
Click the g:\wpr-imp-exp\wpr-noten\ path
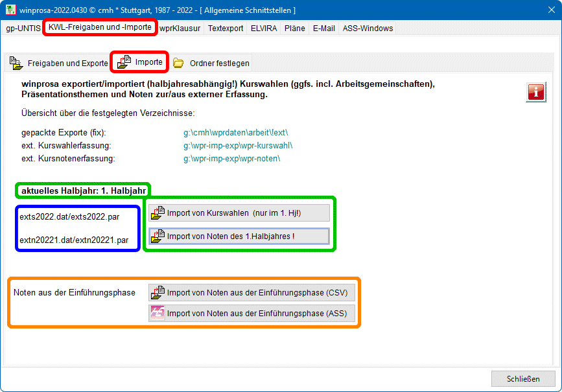coord(231,159)
